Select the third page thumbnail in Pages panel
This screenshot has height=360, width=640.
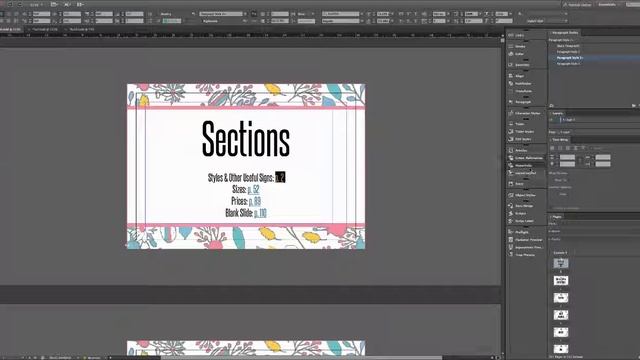(561, 298)
